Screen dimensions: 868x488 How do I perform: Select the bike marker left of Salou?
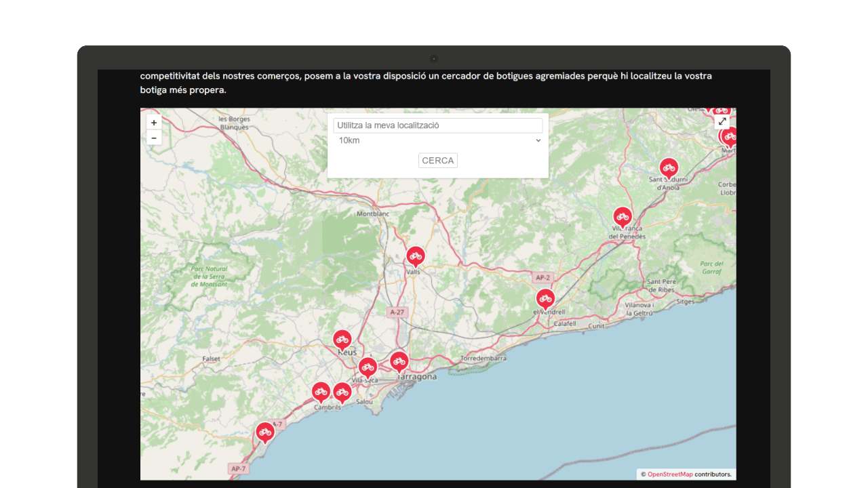pyautogui.click(x=342, y=392)
